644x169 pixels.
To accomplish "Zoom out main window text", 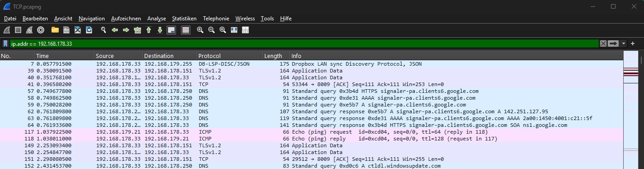I will (x=212, y=30).
